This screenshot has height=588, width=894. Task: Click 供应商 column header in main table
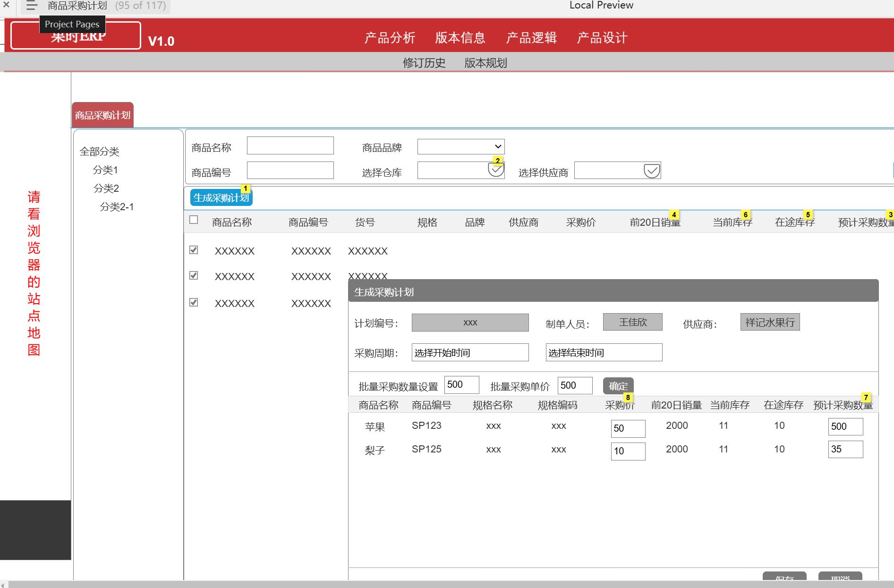(x=523, y=222)
